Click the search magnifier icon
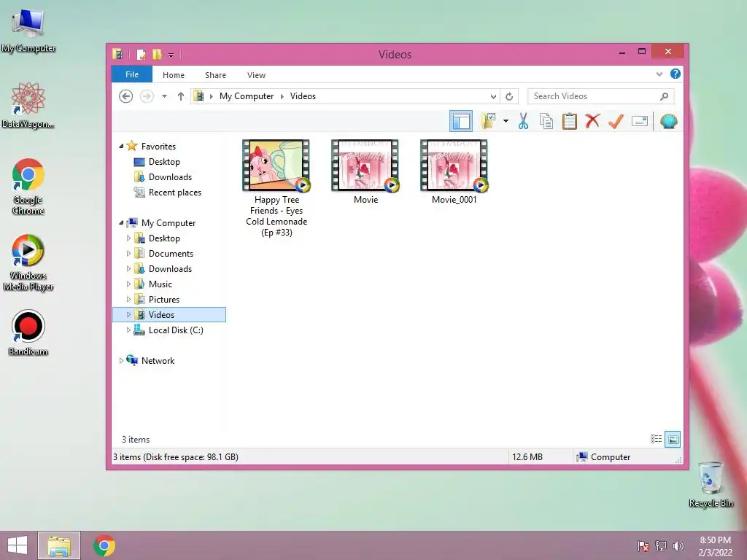Image resolution: width=747 pixels, height=560 pixels. 664,96
